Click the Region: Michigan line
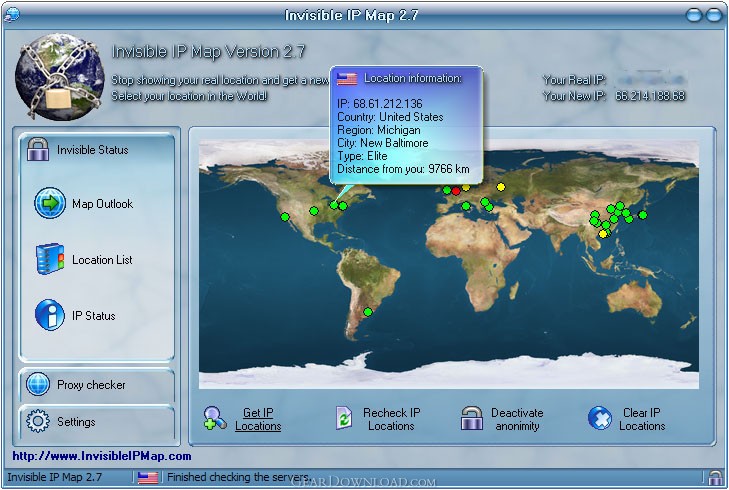 (378, 130)
